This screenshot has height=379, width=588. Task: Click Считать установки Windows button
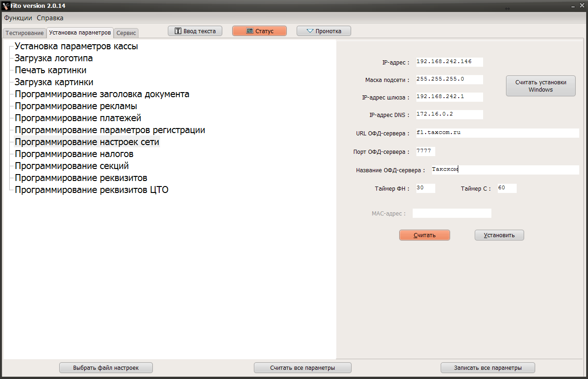coord(541,86)
